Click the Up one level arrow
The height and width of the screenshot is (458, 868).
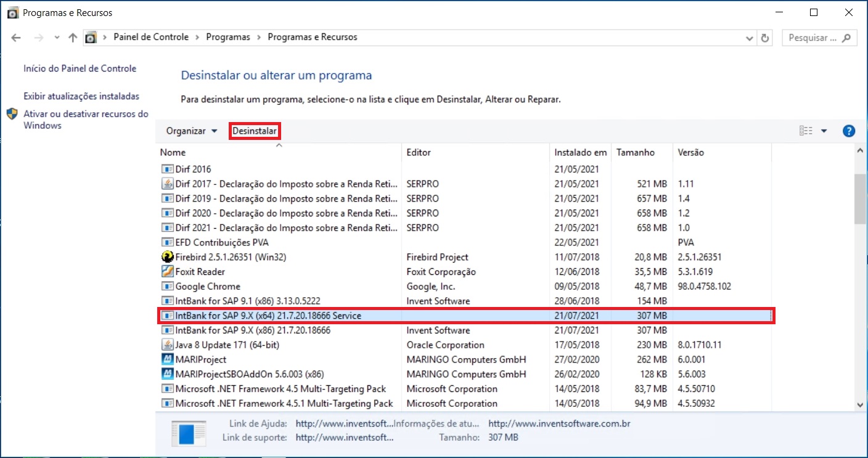click(x=73, y=38)
